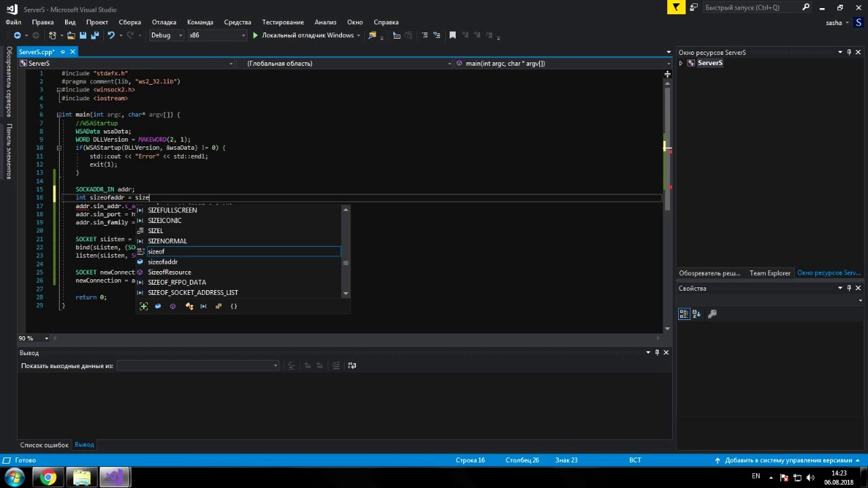
Task: Open the Средства menu
Action: (237, 22)
